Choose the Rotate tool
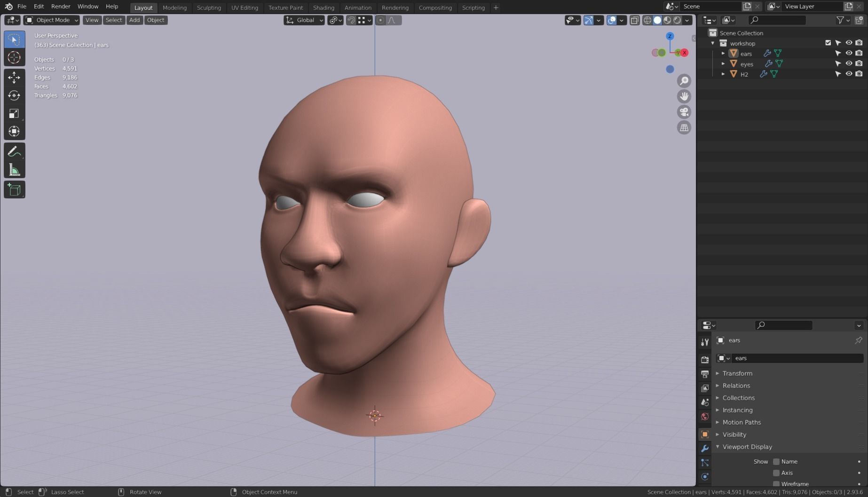Viewport: 868px width, 497px height. (14, 95)
